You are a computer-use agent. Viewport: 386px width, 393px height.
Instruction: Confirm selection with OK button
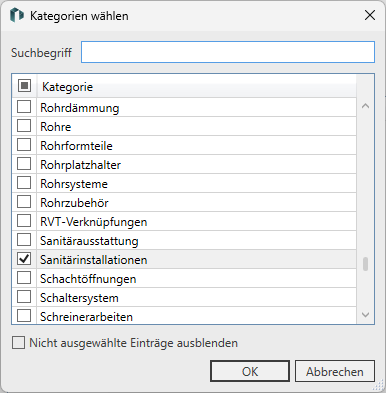coord(250,371)
